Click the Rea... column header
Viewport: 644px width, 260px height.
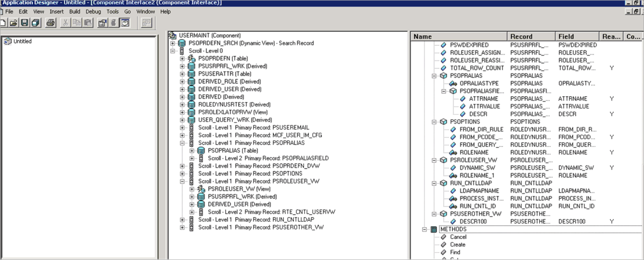coord(611,36)
